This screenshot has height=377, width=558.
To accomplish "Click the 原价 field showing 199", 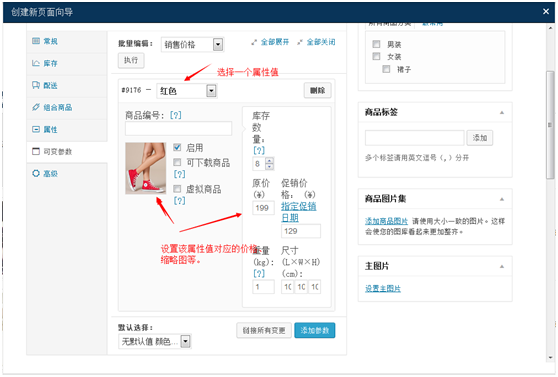I will point(263,208).
